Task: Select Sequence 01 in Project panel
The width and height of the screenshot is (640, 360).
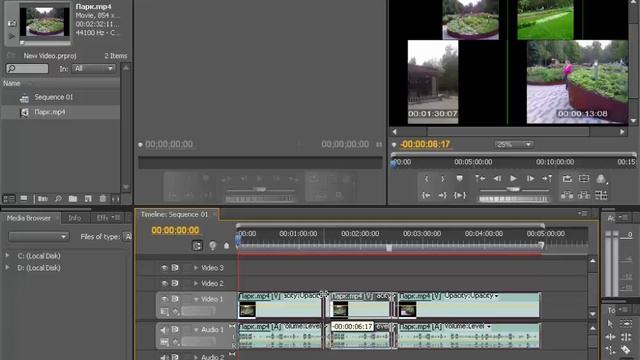Action: [53, 97]
